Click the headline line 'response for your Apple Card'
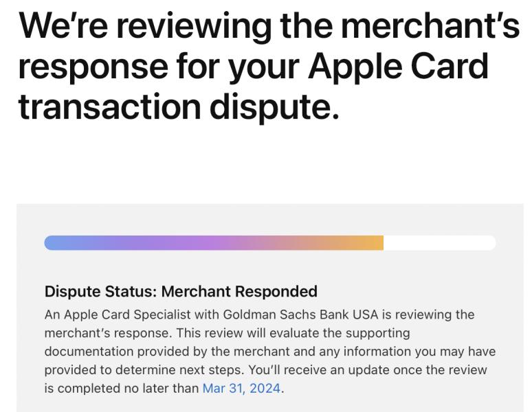Screen dimensions: 532x412 pyautogui.click(x=254, y=67)
